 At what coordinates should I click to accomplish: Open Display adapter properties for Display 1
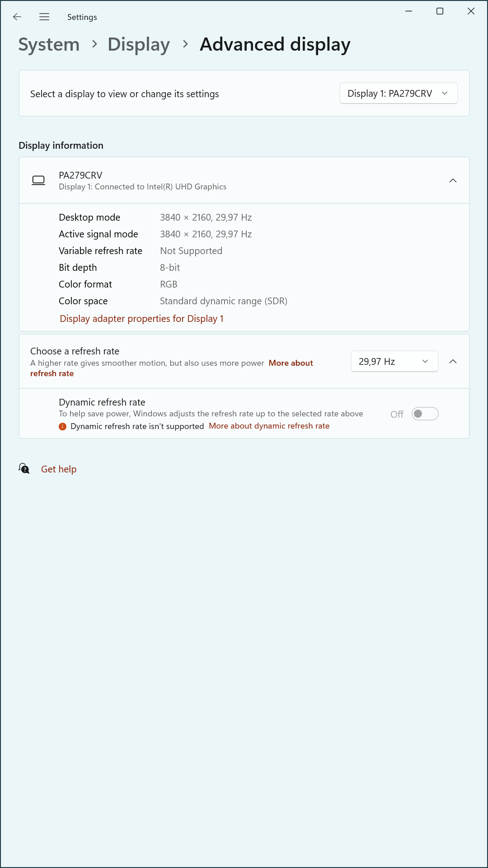pos(141,319)
